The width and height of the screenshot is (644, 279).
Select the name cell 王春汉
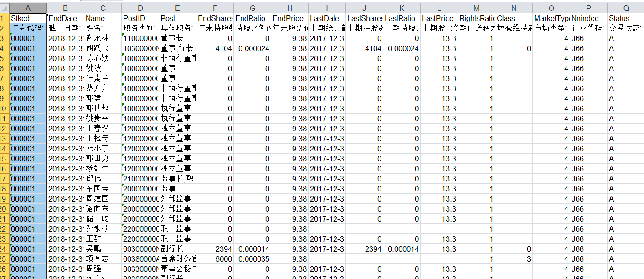(x=103, y=129)
